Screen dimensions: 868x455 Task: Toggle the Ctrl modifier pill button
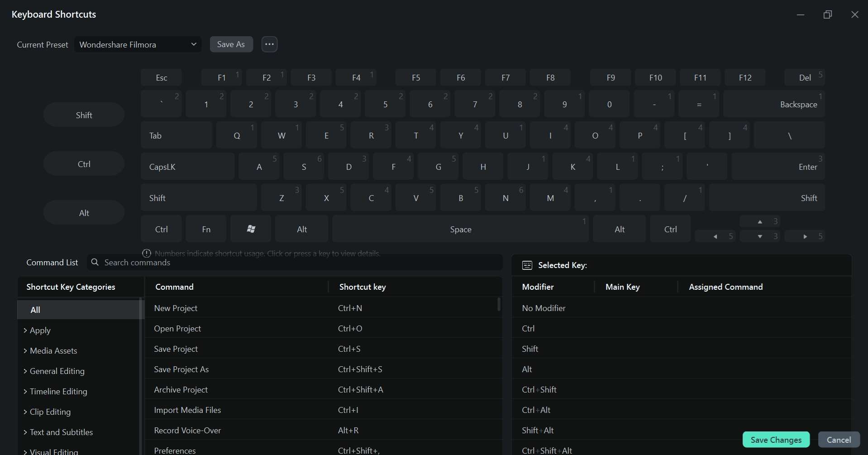click(84, 164)
